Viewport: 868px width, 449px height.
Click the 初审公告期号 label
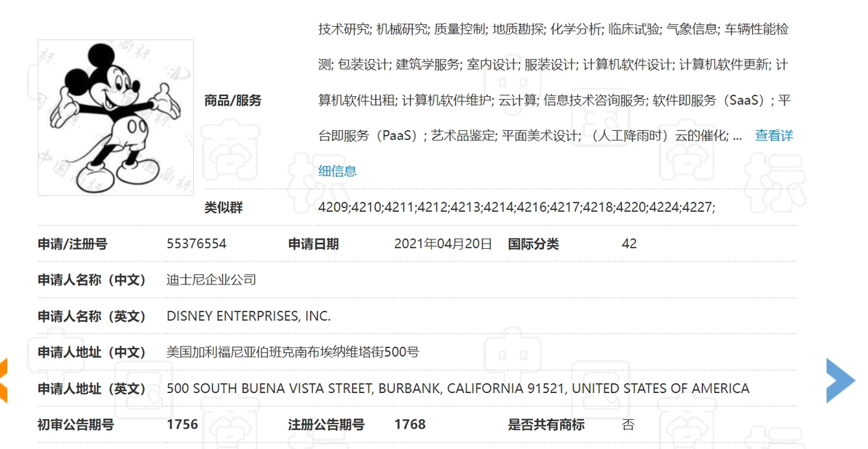(76, 425)
